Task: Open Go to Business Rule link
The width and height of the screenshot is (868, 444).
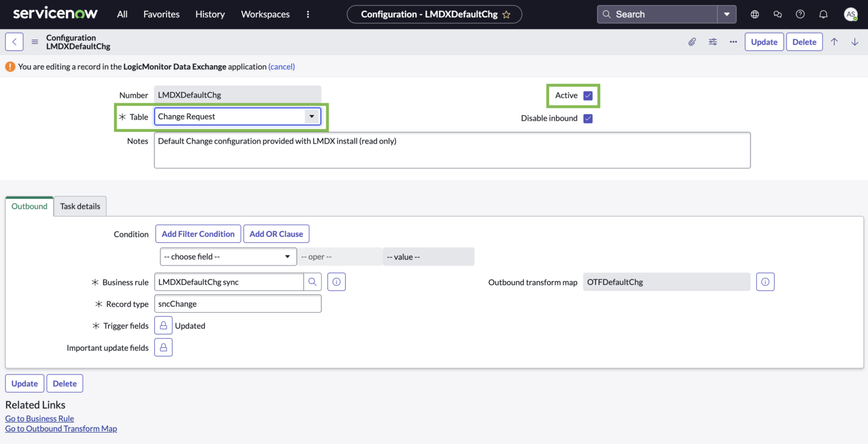Action: (x=40, y=419)
